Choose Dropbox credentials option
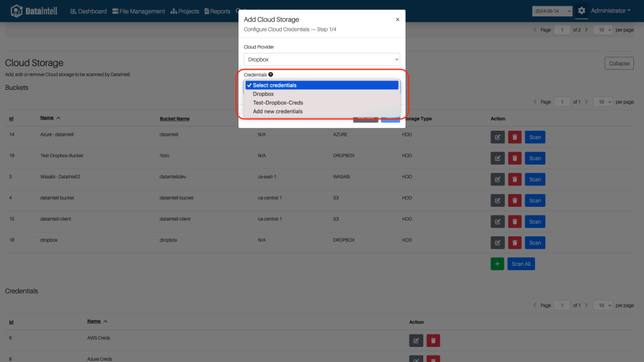644x362 pixels. pos(322,94)
